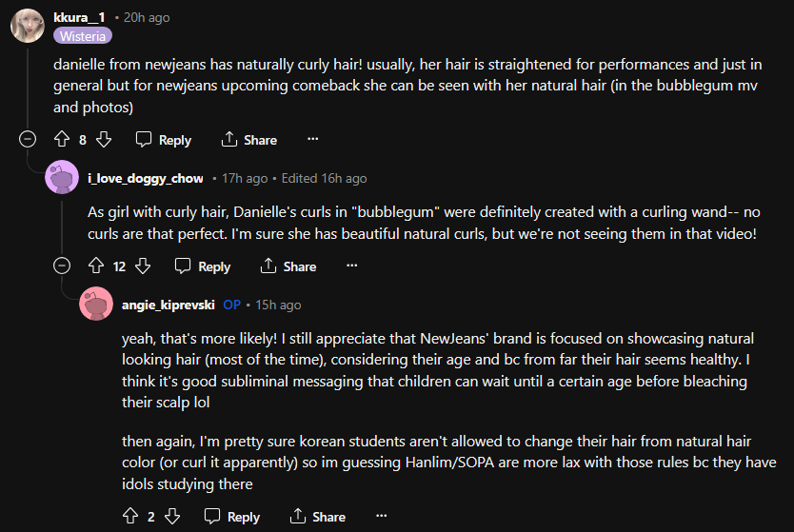794x532 pixels.
Task: Collapse kkura__1's comment thread
Action: 28,140
